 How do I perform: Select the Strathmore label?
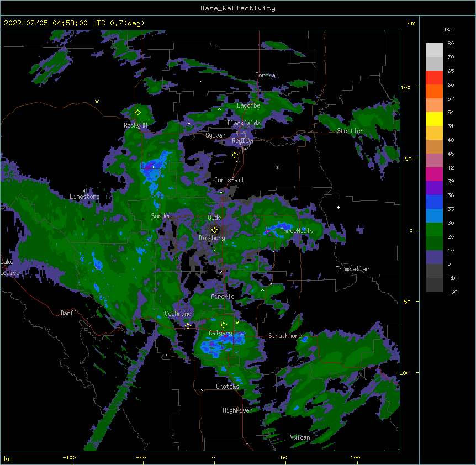pyautogui.click(x=285, y=336)
